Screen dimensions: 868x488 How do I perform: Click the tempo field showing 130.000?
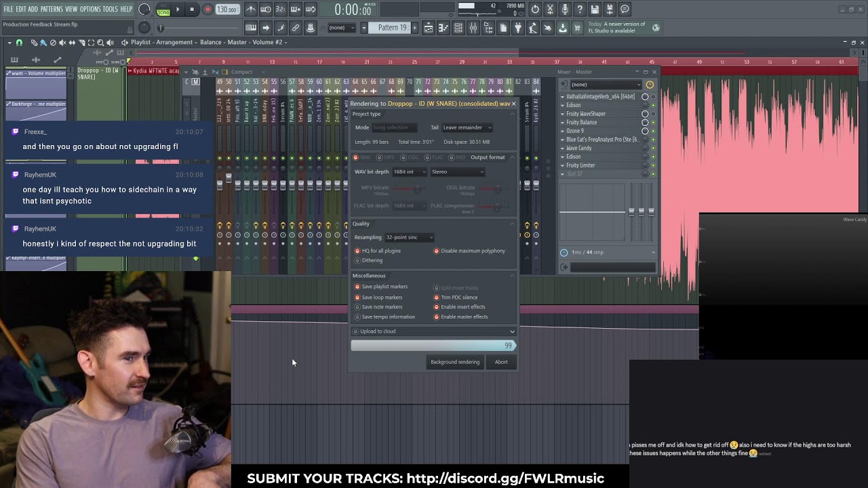pyautogui.click(x=227, y=9)
